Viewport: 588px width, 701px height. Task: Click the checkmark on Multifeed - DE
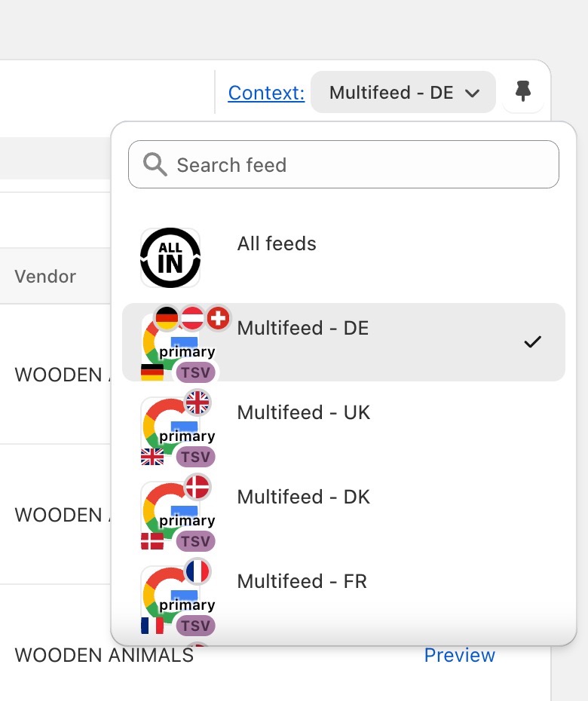point(532,342)
